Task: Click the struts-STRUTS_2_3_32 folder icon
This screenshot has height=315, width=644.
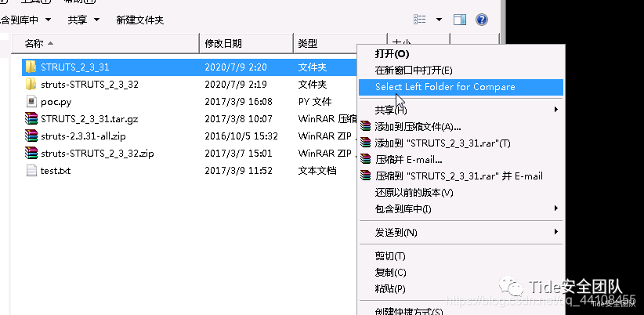Action: pyautogui.click(x=31, y=84)
